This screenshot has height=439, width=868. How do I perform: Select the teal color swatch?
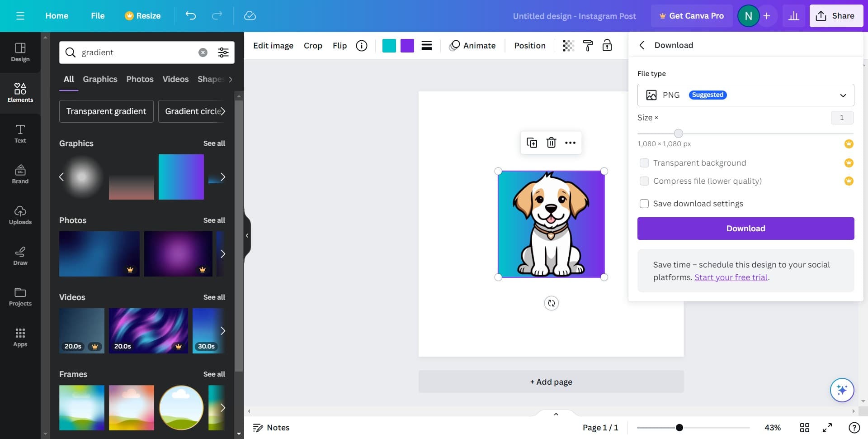389,46
